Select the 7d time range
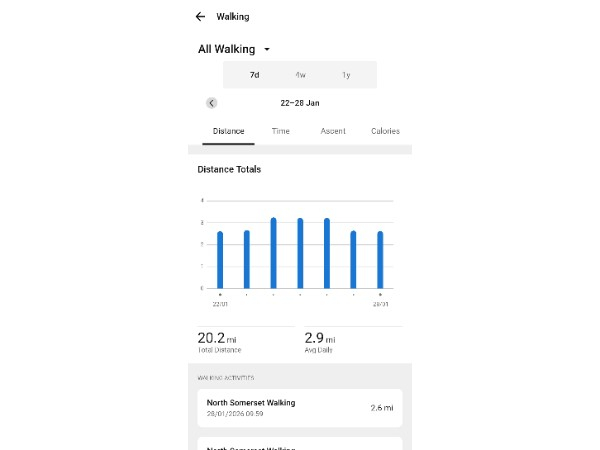Viewport: 600px width, 450px height. [254, 75]
